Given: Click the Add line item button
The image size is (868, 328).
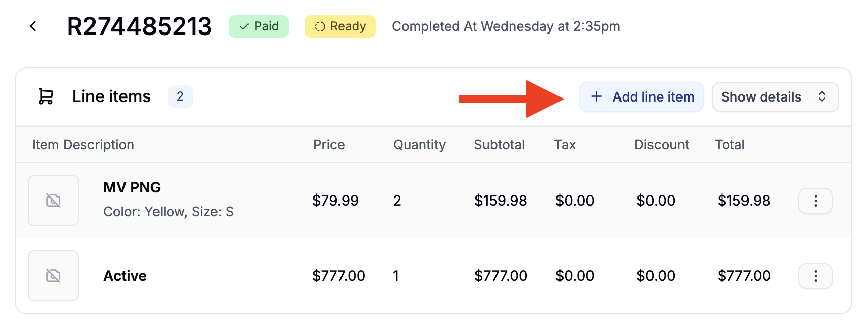Looking at the screenshot, I should 641,96.
